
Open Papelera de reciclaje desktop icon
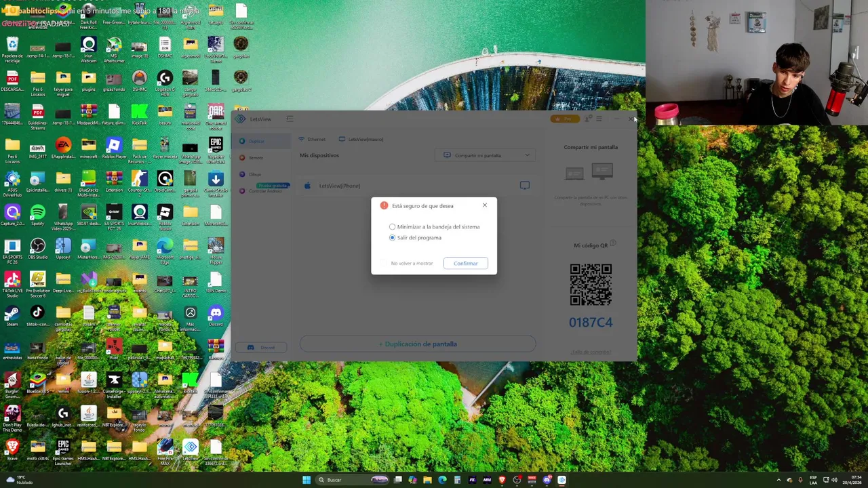[12, 49]
